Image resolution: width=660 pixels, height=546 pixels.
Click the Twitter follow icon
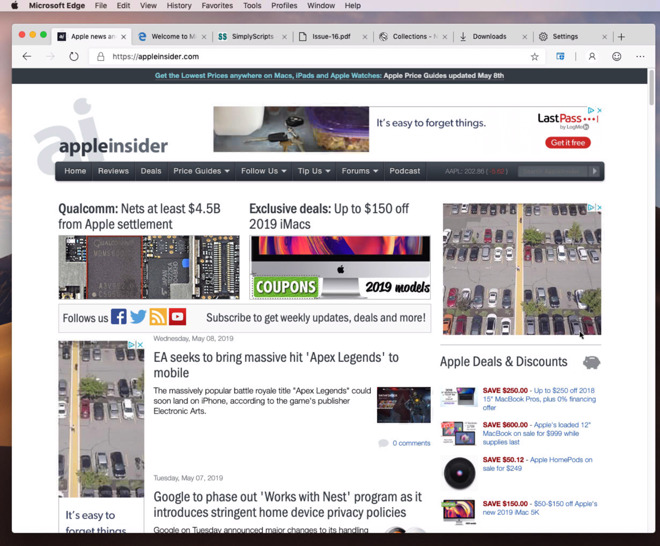tap(138, 317)
